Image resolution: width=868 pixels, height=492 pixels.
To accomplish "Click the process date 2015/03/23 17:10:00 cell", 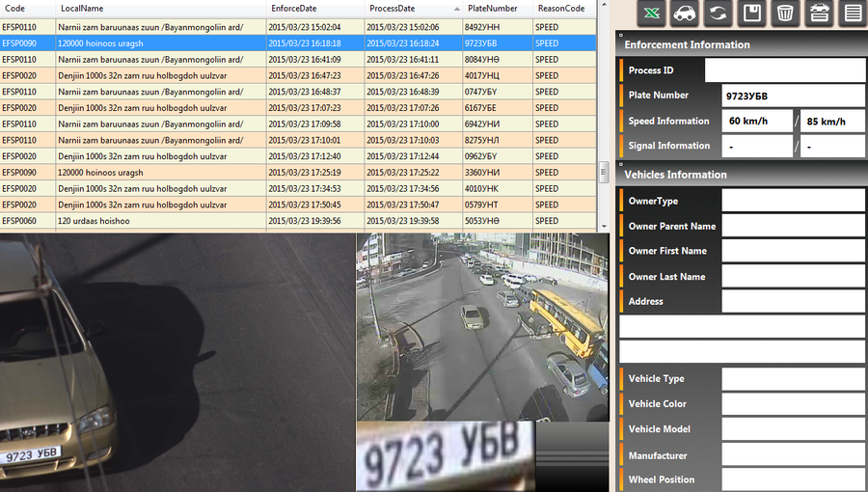I will pyautogui.click(x=414, y=124).
